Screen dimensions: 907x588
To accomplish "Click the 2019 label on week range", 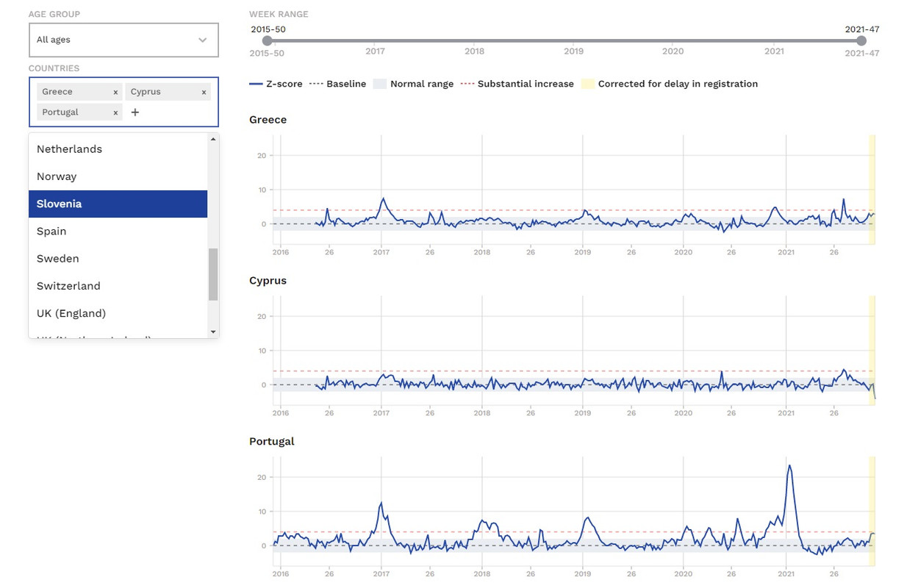I will click(573, 51).
